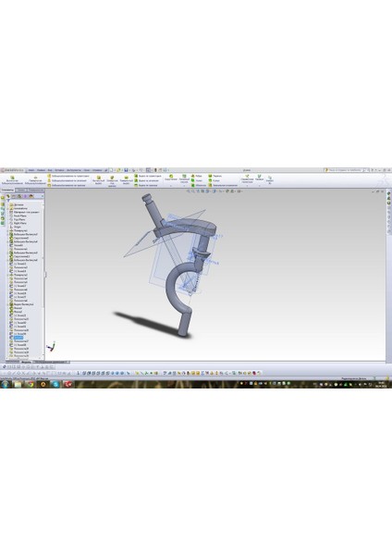Switch to the Модель bottom tab

click(x=27, y=362)
